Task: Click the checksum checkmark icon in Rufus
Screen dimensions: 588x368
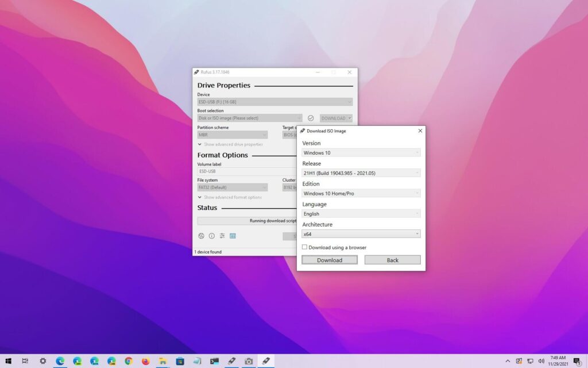Action: point(311,118)
